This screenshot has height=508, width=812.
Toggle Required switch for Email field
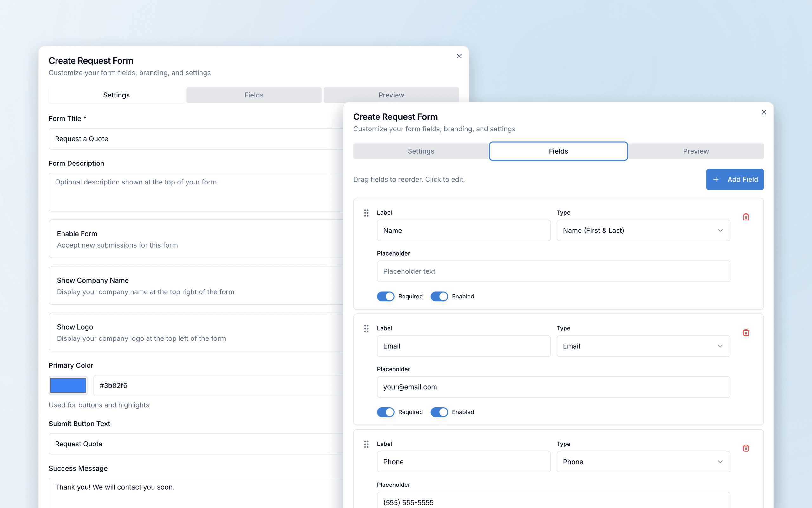click(385, 412)
